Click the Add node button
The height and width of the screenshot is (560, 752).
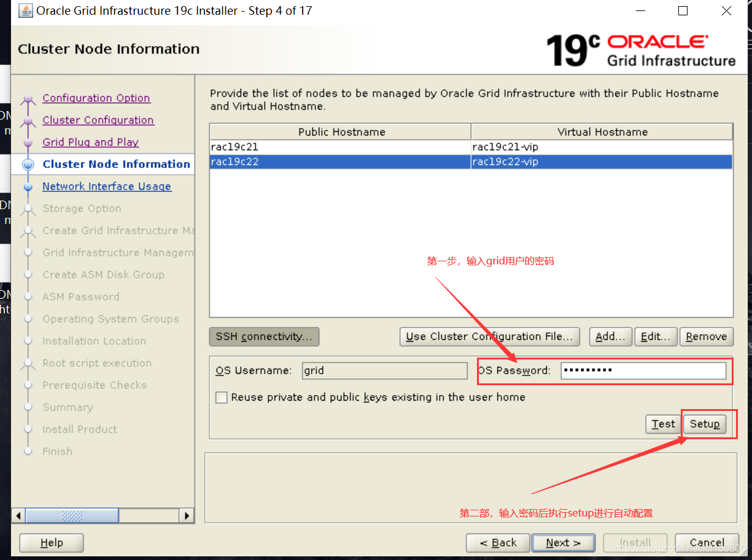point(610,337)
